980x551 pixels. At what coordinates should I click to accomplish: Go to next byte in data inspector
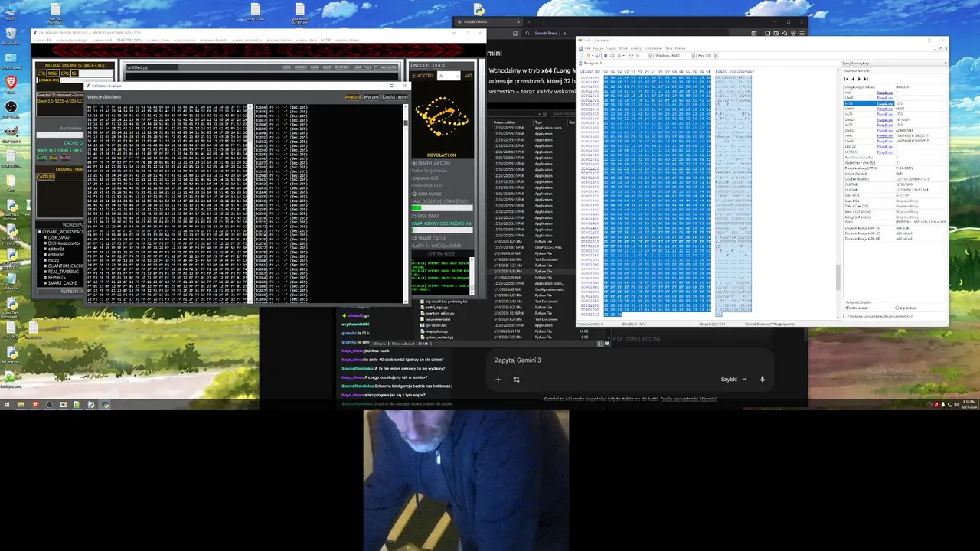859,79
